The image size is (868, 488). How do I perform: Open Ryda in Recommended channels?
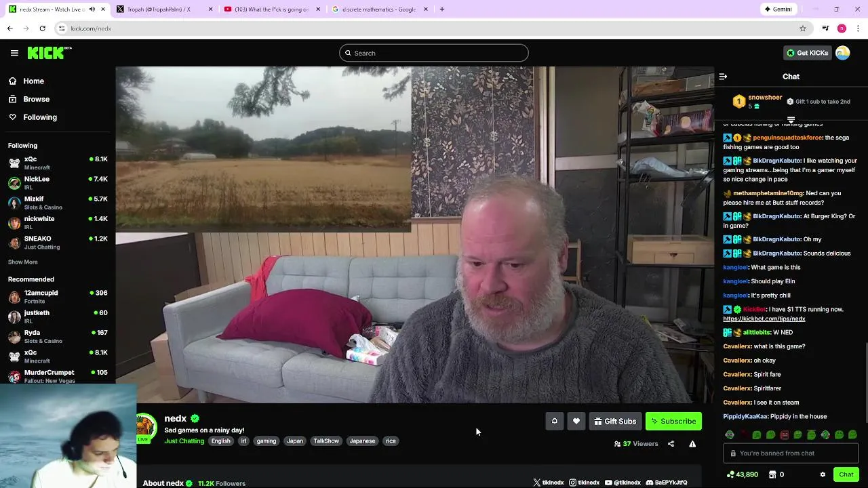coord(58,337)
